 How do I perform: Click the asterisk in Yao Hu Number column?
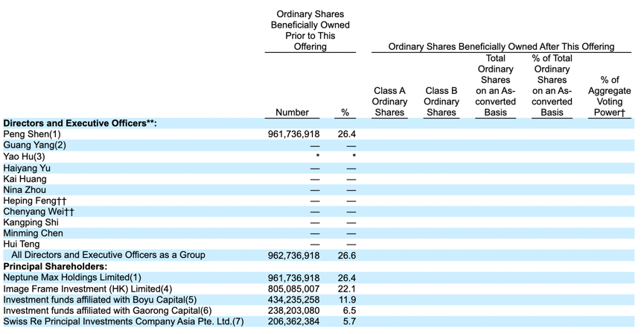317,156
